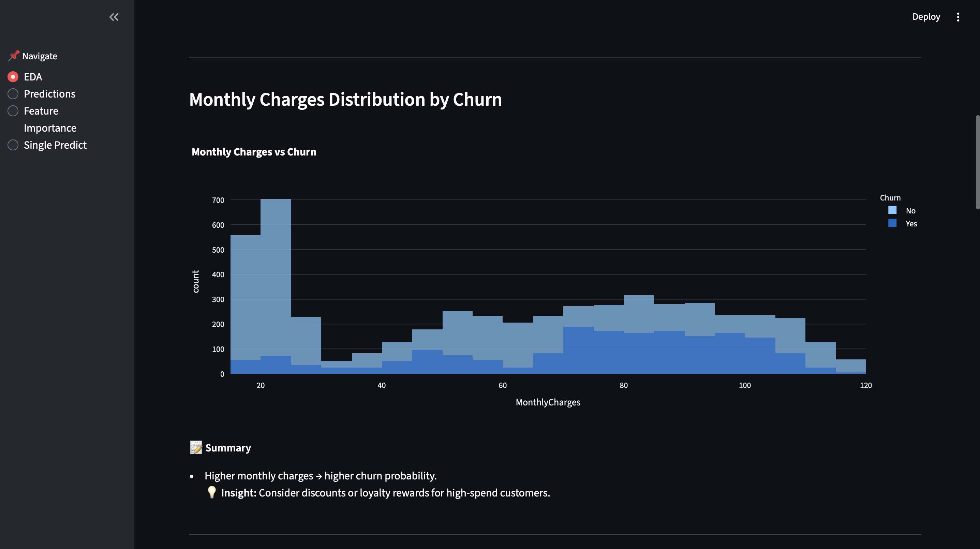Toggle the No churn legend swatch

click(892, 210)
